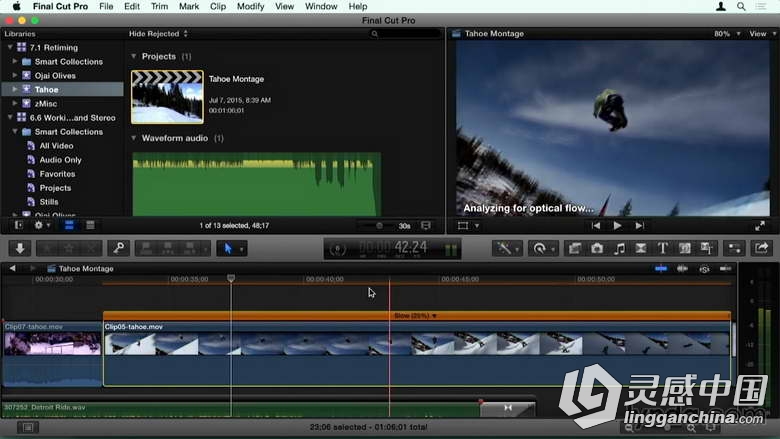780x439 pixels.
Task: Click the timeline playhead marker
Action: (x=231, y=278)
